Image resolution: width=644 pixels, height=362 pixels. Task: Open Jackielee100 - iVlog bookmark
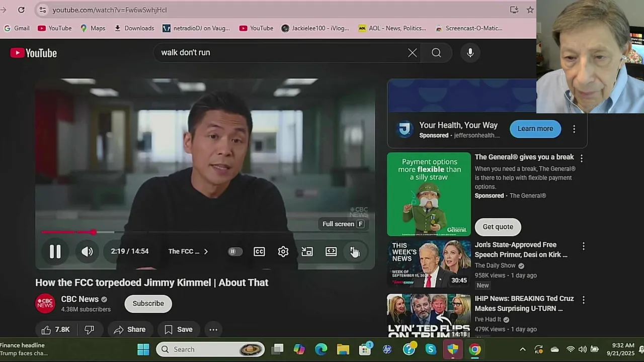(315, 28)
